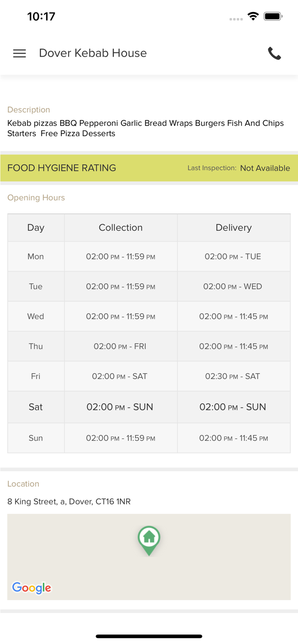The height and width of the screenshot is (644, 298).
Task: Tap the Food Hygiene Rating banner
Action: click(x=62, y=168)
